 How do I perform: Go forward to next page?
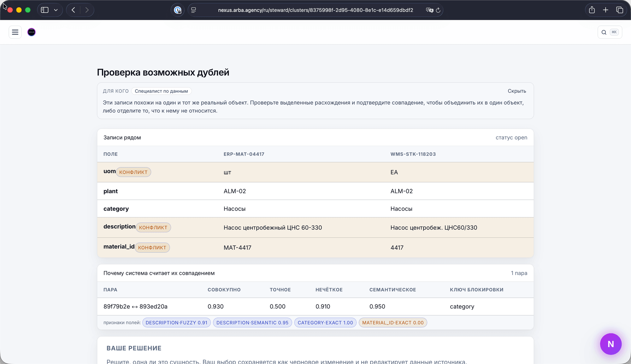[87, 10]
